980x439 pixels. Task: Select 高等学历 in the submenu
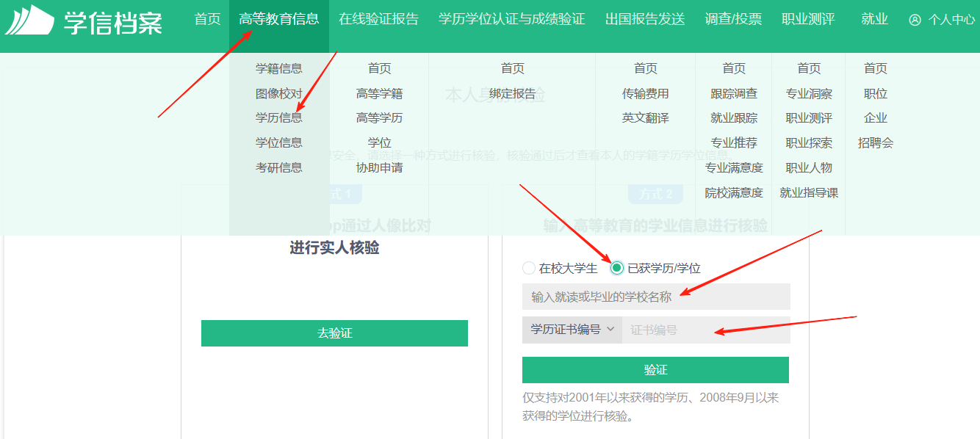pos(379,117)
